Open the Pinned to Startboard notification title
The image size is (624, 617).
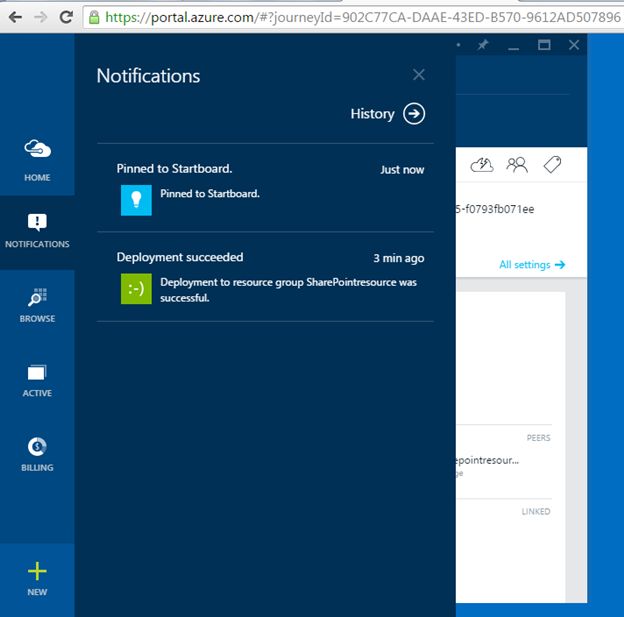(174, 168)
